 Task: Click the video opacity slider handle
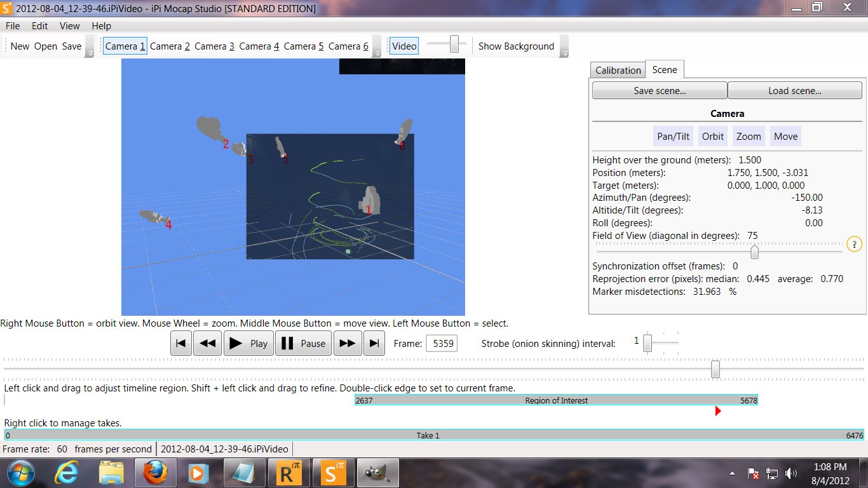(x=454, y=44)
